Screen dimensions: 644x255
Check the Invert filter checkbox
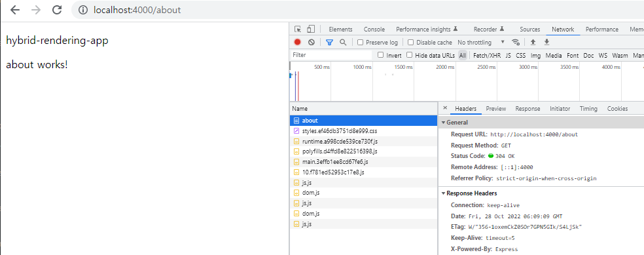[x=380, y=54]
